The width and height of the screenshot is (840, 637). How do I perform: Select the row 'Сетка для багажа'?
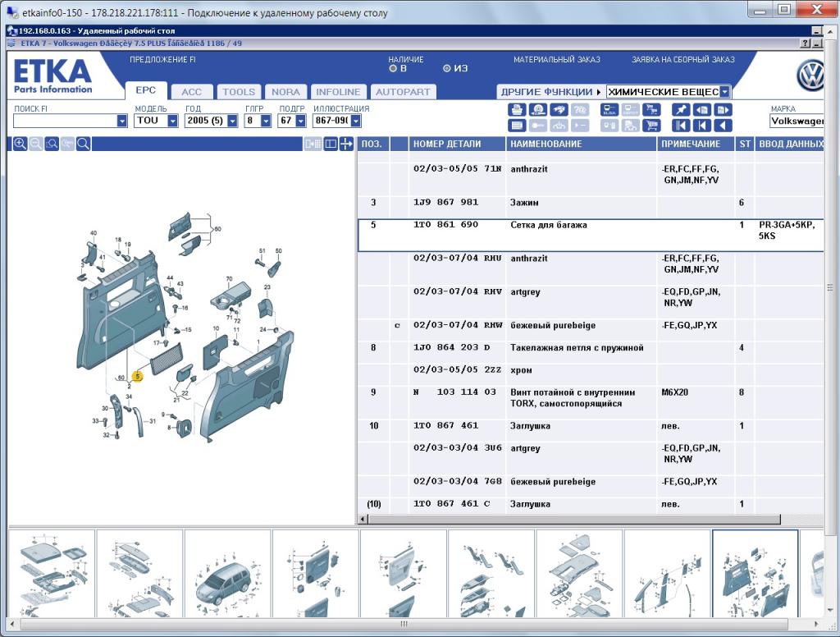click(591, 235)
